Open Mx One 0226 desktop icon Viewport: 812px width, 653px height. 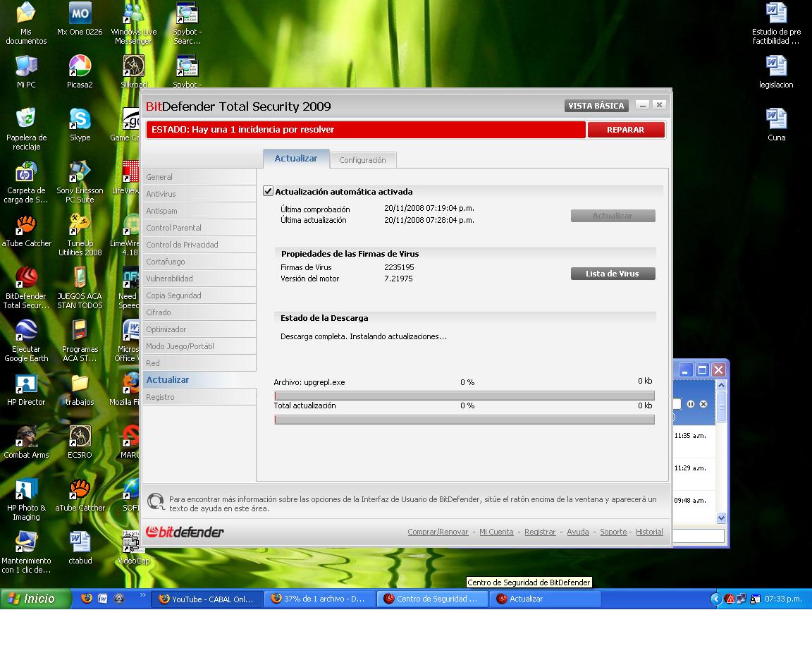click(80, 19)
